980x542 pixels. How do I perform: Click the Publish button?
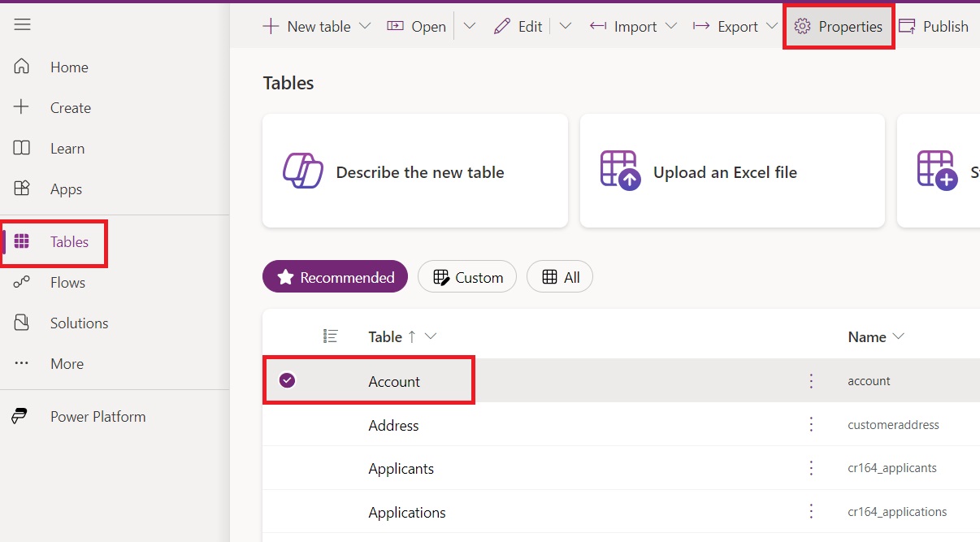pyautogui.click(x=934, y=27)
